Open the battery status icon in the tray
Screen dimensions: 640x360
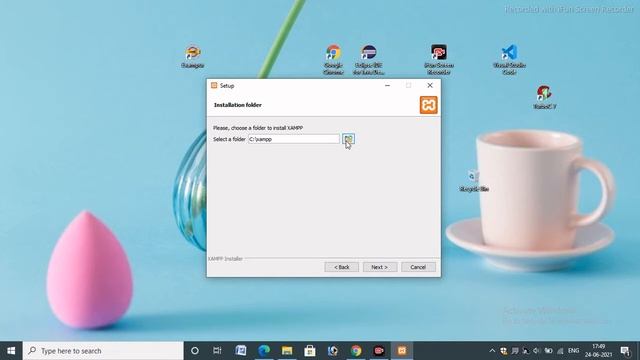coord(549,351)
